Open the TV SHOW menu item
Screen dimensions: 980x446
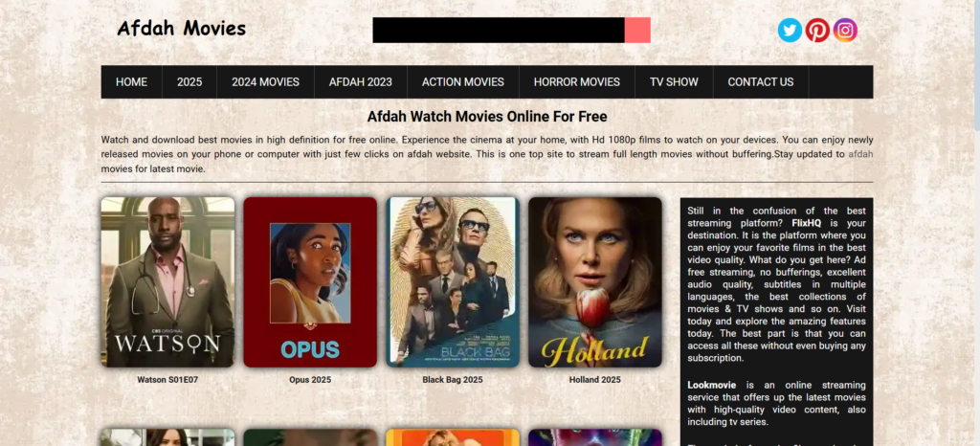674,81
